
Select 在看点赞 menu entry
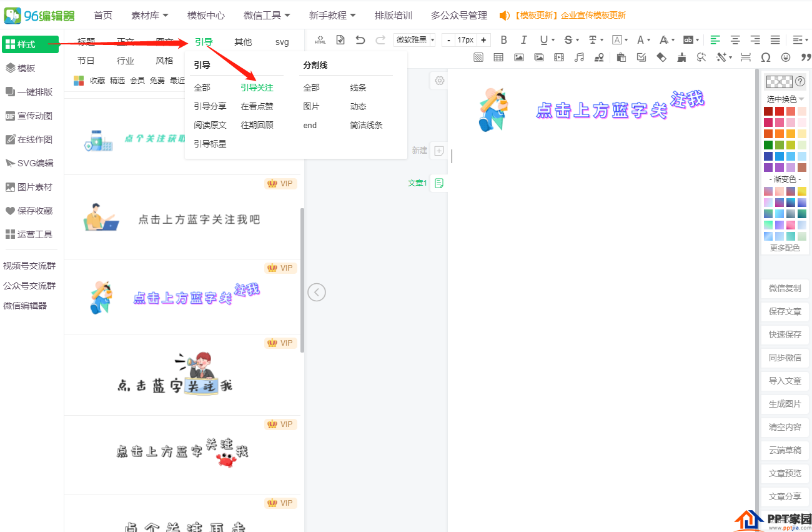(x=257, y=106)
